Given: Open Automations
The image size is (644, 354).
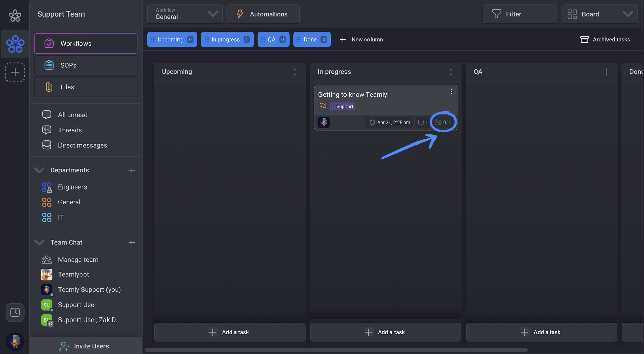Looking at the screenshot, I should coord(263,14).
